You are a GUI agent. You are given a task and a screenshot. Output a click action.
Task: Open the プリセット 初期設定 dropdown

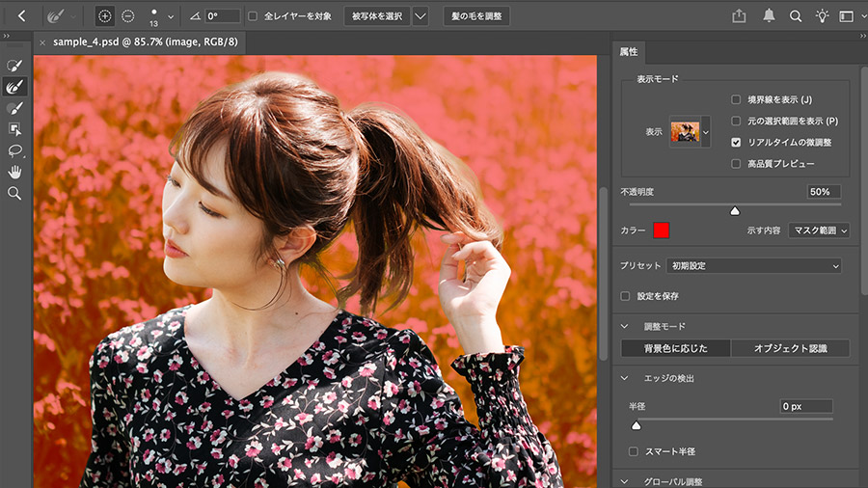coord(754,265)
